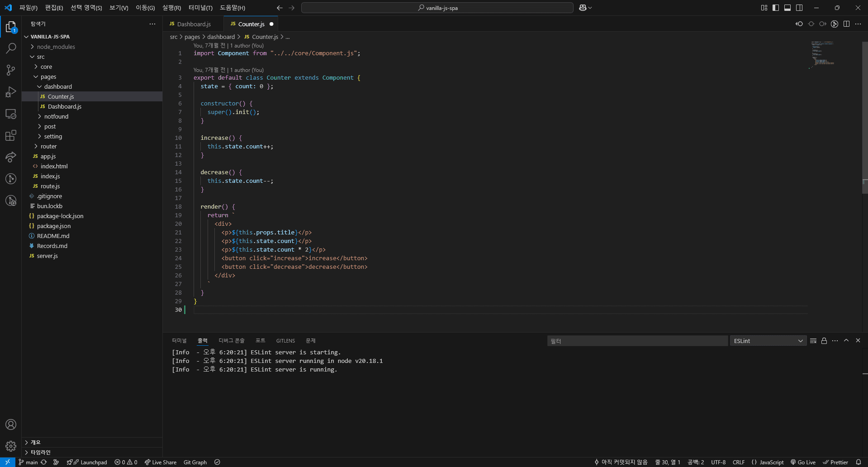Image resolution: width=868 pixels, height=467 pixels.
Task: Open the Extensions view
Action: pyautogui.click(x=10, y=135)
